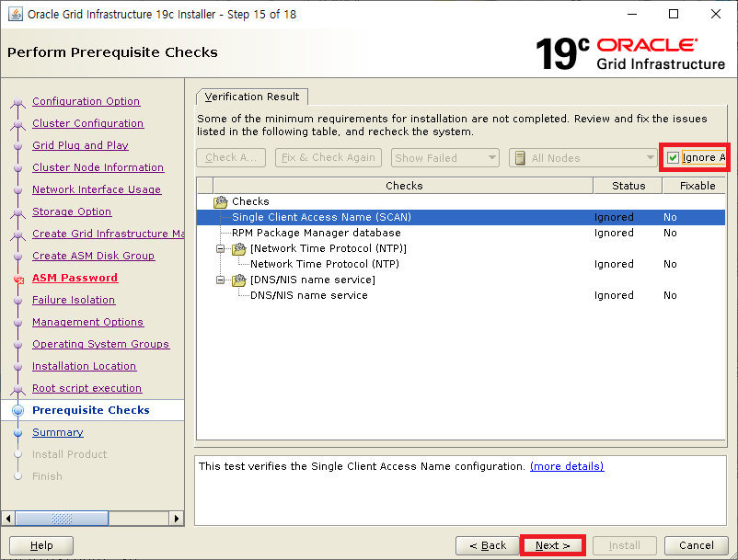Click the Status column header

pyautogui.click(x=628, y=186)
